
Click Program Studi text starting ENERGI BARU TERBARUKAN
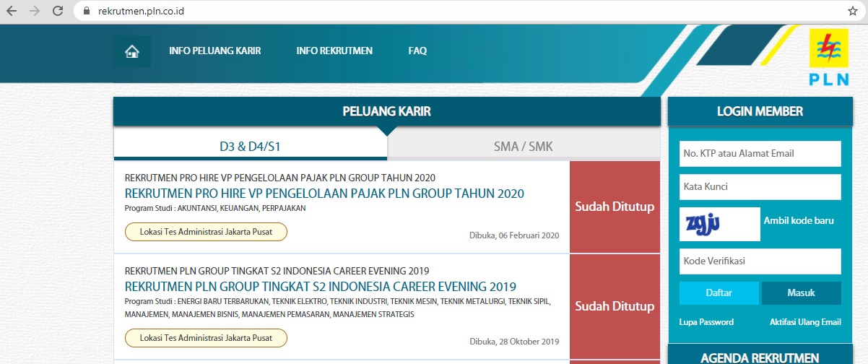[338, 308]
